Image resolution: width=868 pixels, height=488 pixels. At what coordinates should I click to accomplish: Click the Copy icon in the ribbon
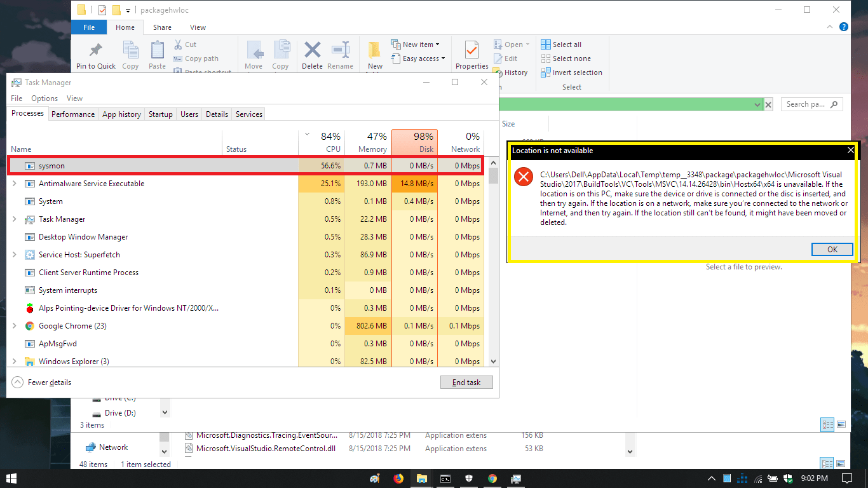click(130, 55)
